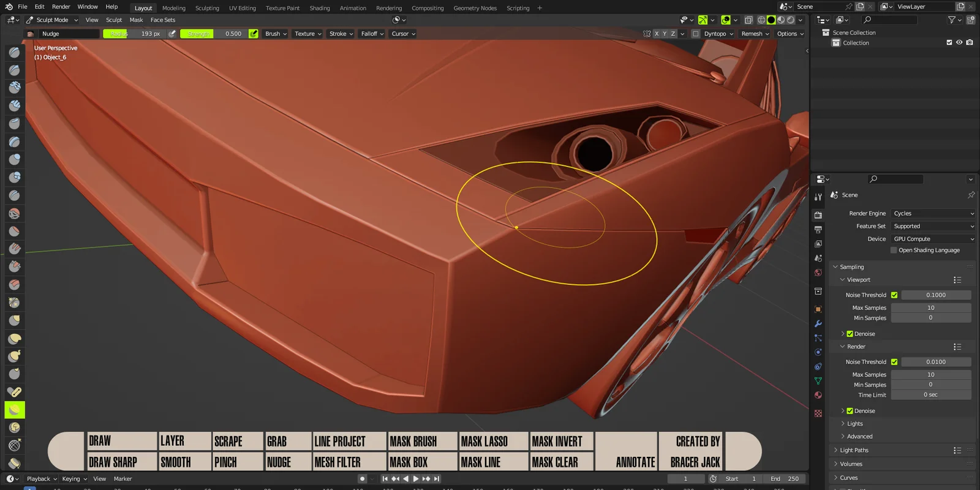Select the Grab brush tool icon
Screen dimensions: 980x490
pyautogui.click(x=15, y=320)
